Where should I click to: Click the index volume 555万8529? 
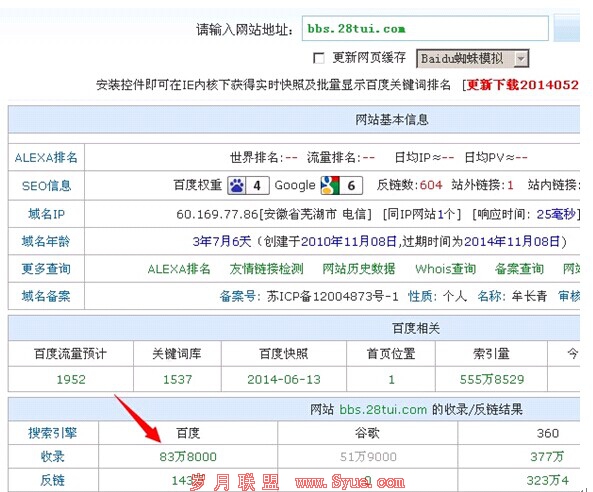[492, 379]
